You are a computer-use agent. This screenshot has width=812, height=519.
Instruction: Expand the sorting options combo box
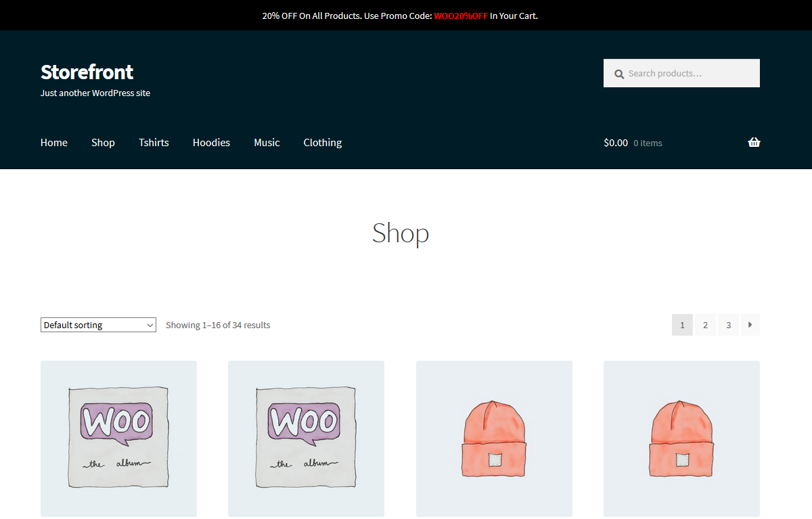[x=97, y=325]
